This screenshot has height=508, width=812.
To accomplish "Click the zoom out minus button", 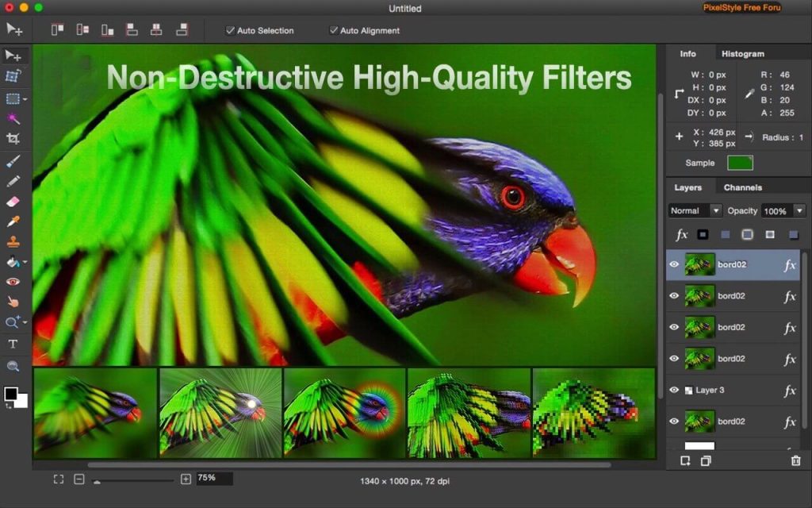I will click(78, 479).
